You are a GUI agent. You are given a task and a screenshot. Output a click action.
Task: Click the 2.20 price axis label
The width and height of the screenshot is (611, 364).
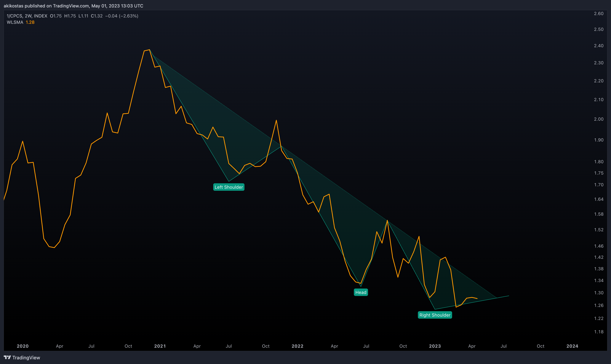coord(599,81)
